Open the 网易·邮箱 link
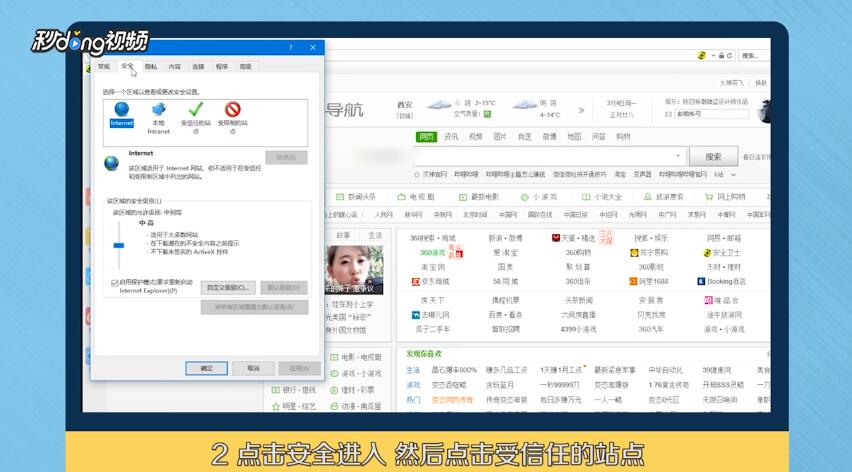Viewport: 852px width, 472px height. point(724,238)
